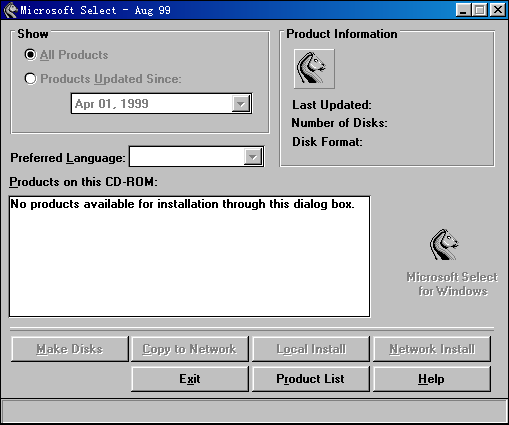Click the Make Disks button
Image resolution: width=509 pixels, height=425 pixels.
coord(70,349)
